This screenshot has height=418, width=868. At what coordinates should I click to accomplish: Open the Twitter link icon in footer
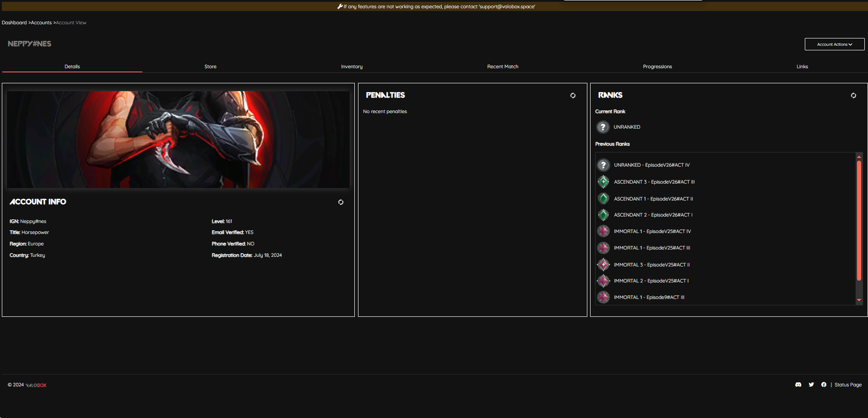coord(811,385)
